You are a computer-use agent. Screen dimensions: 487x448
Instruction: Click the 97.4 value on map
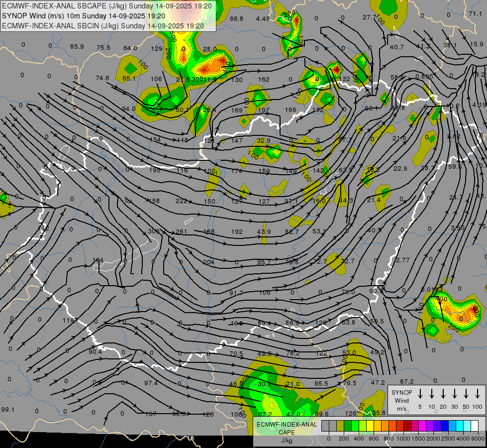point(151,383)
